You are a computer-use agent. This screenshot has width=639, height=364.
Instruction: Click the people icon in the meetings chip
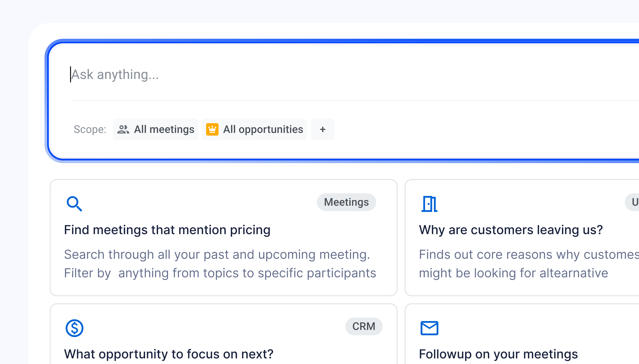pyautogui.click(x=123, y=129)
